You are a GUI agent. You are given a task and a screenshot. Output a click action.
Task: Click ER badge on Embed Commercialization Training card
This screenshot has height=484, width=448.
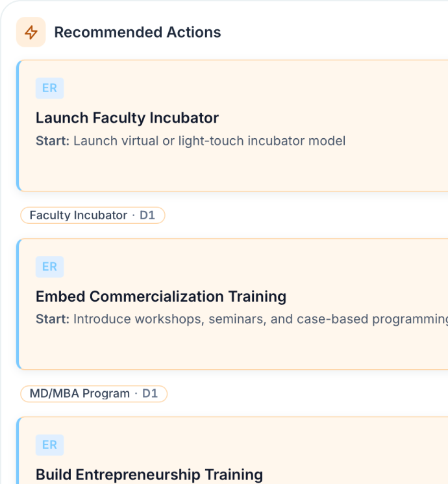[49, 267]
